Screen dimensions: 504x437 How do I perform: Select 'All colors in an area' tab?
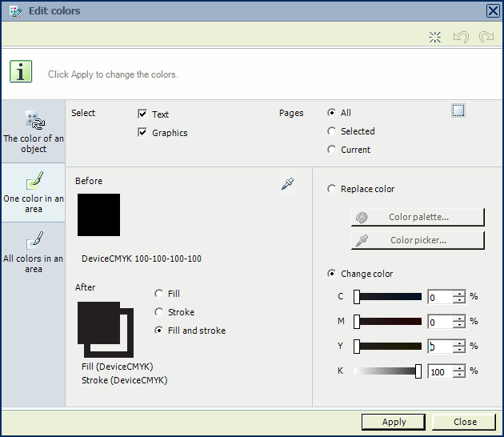tap(34, 252)
